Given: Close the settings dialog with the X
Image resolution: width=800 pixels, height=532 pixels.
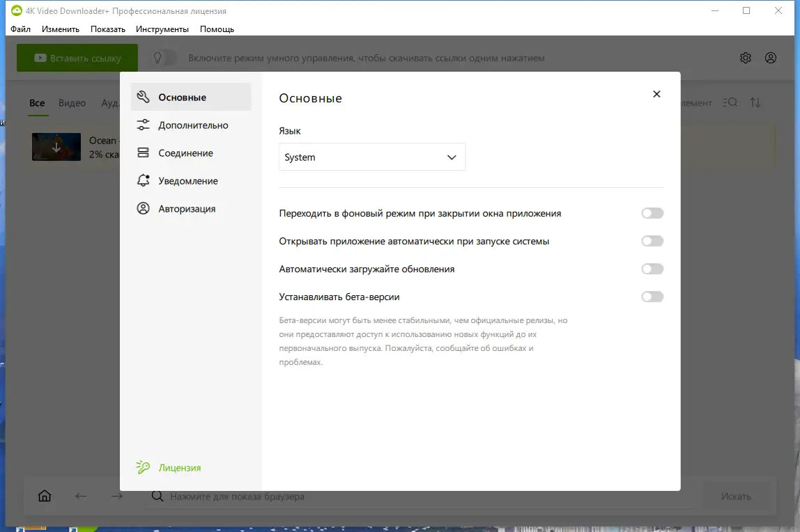Looking at the screenshot, I should point(656,94).
